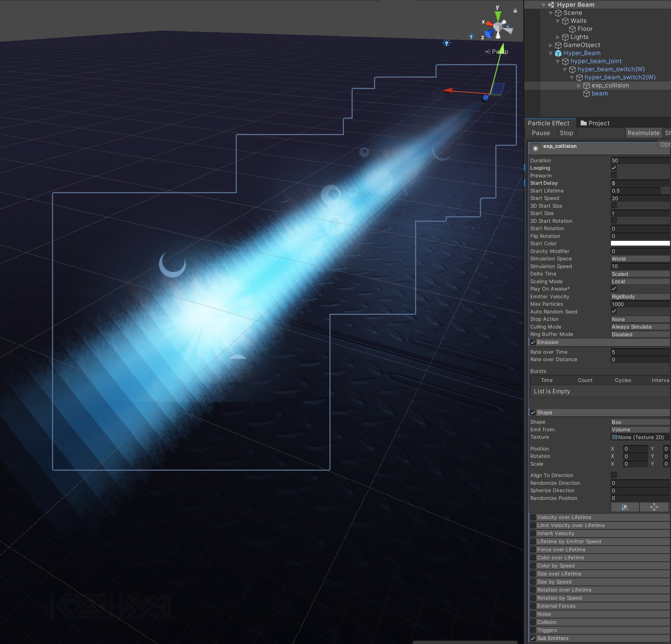Click the Start Speed value field
The width and height of the screenshot is (671, 644).
pos(640,198)
